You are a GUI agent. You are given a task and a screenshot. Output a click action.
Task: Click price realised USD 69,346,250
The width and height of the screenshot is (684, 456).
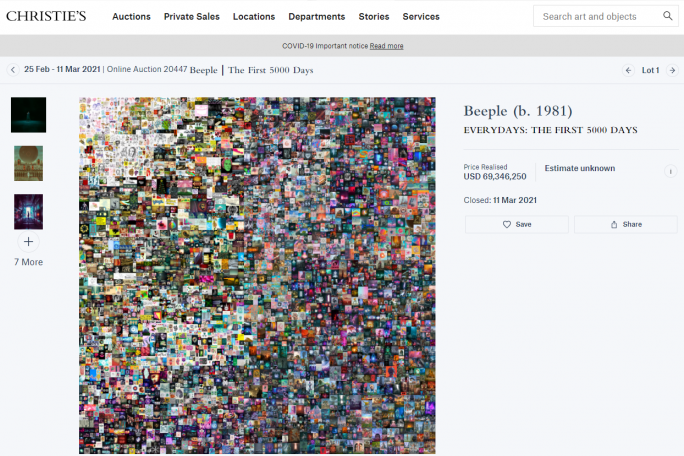[x=495, y=176]
